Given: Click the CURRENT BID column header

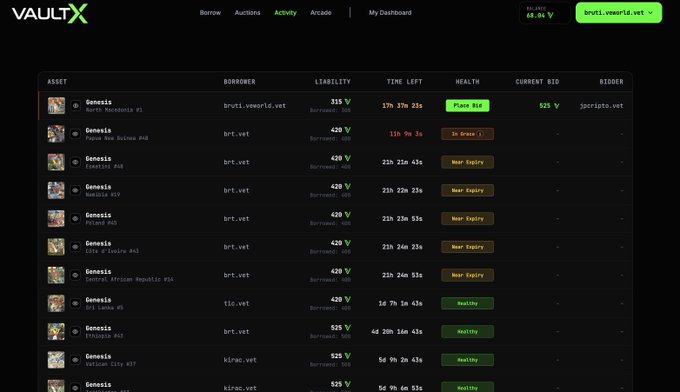Looking at the screenshot, I should pyautogui.click(x=537, y=82).
